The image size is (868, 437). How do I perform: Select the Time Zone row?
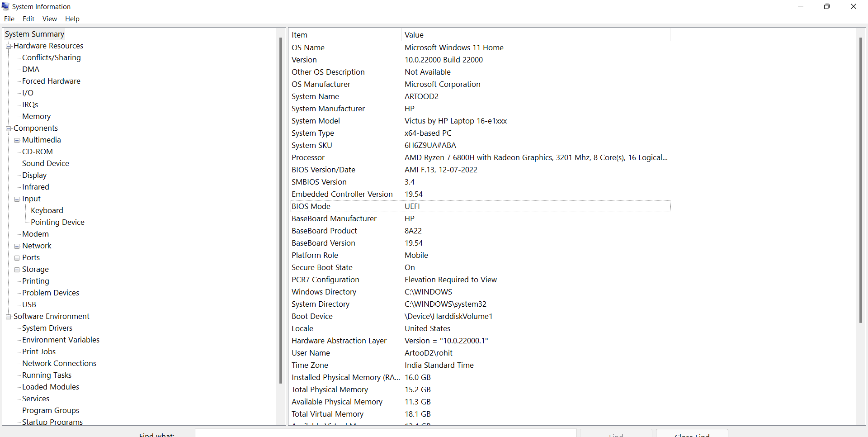(x=480, y=365)
